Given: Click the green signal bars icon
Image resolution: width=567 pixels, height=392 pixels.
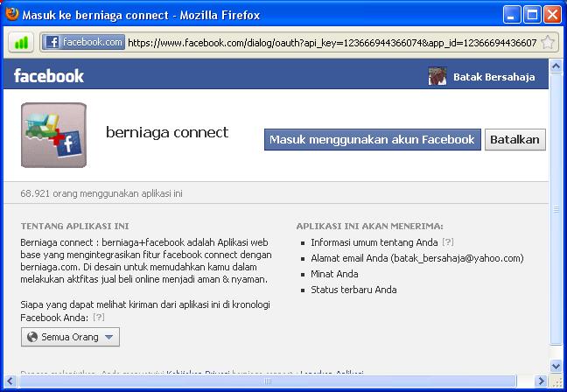Looking at the screenshot, I should 21,43.
